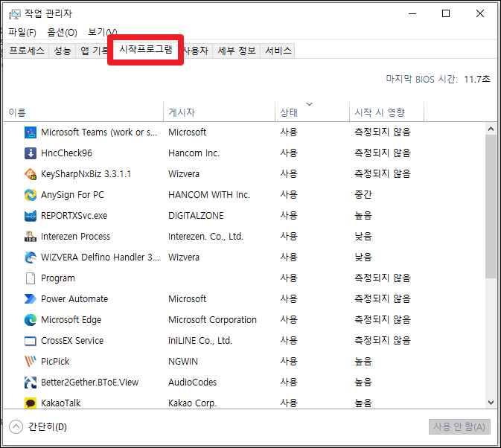
Task: Click publisher HANCOM WITH Inc.
Action: 209,195
